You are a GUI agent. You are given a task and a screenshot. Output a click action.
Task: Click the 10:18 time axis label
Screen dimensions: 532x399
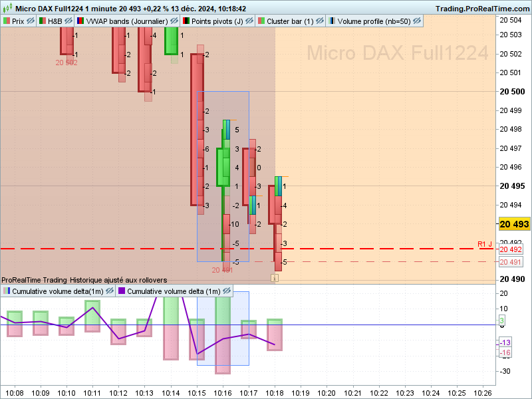coord(275,393)
